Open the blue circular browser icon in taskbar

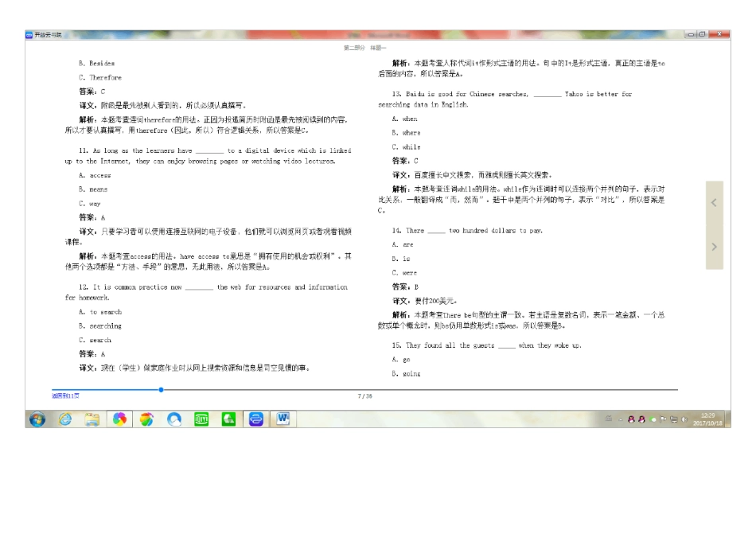(174, 419)
